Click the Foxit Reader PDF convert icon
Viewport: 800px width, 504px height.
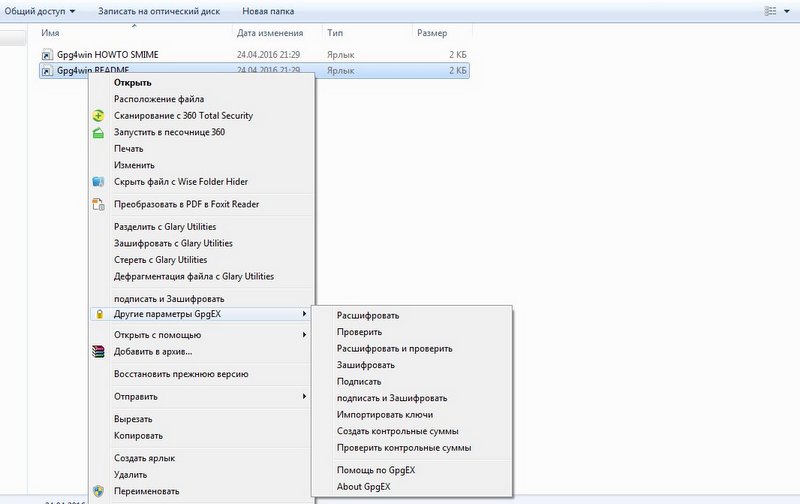[x=98, y=204]
